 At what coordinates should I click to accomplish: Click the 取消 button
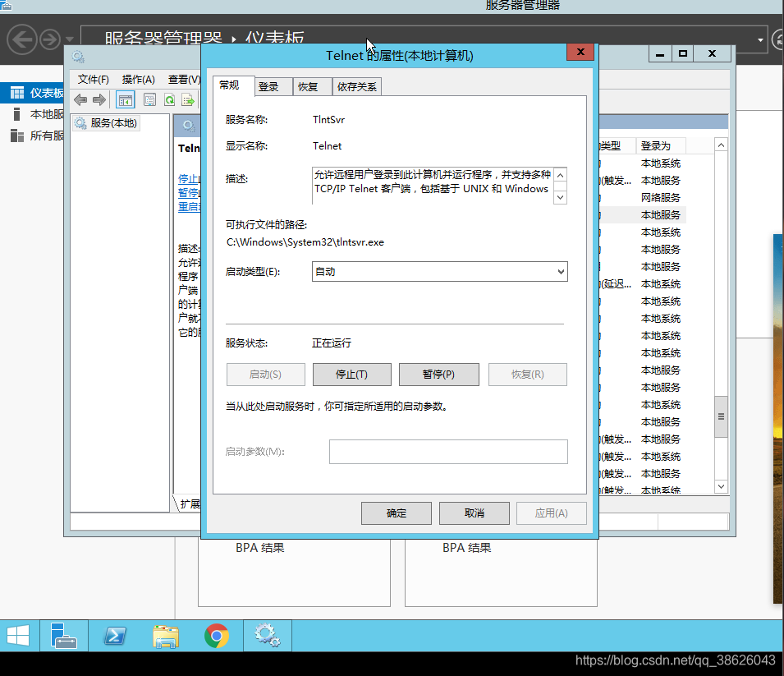475,513
